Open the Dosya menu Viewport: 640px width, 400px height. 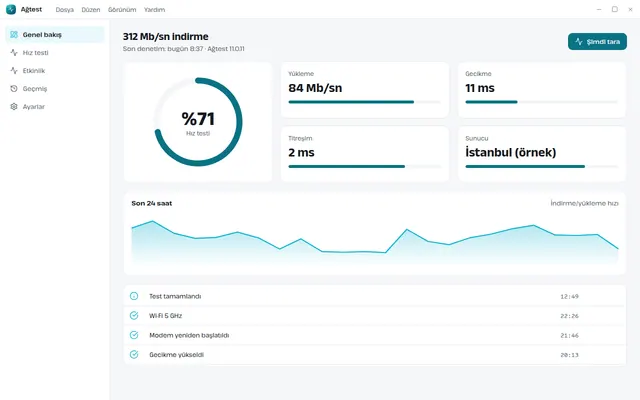(x=64, y=9)
